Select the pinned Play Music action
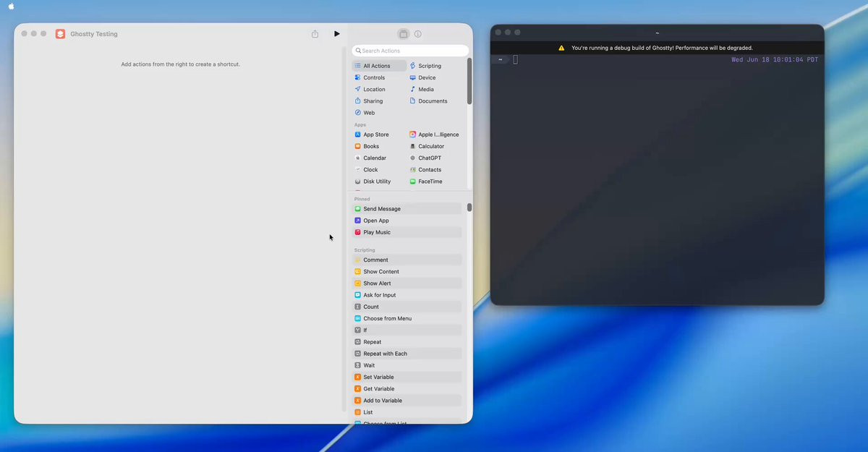Image resolution: width=868 pixels, height=452 pixels. click(x=407, y=232)
